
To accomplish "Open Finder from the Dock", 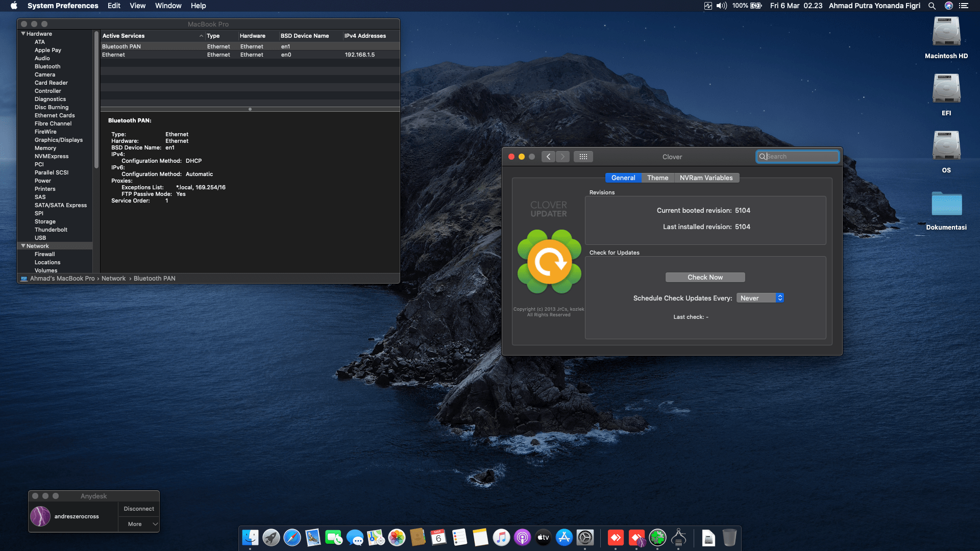I will (250, 537).
